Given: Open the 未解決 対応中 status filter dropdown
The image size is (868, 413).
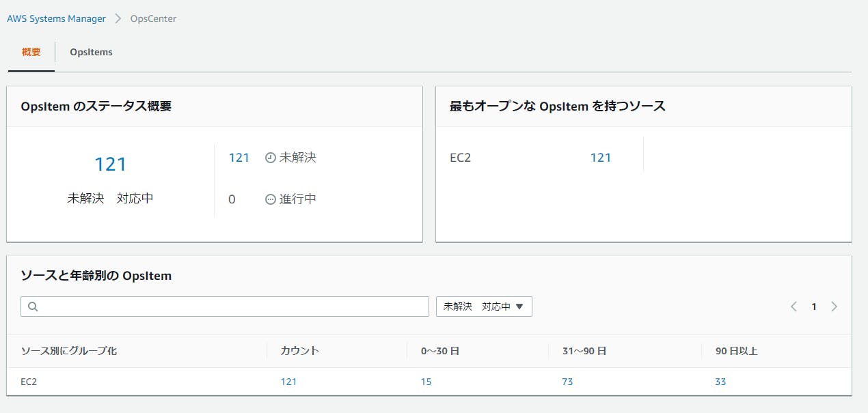Looking at the screenshot, I should tap(484, 307).
